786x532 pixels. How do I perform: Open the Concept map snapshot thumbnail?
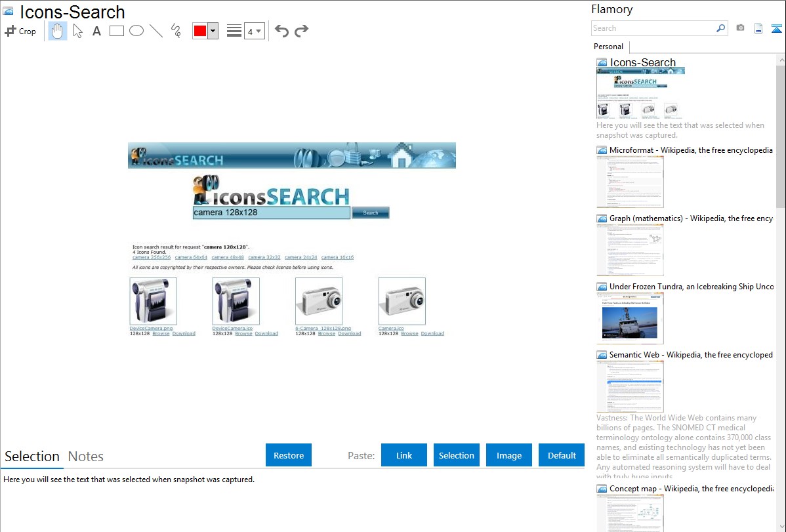click(630, 514)
